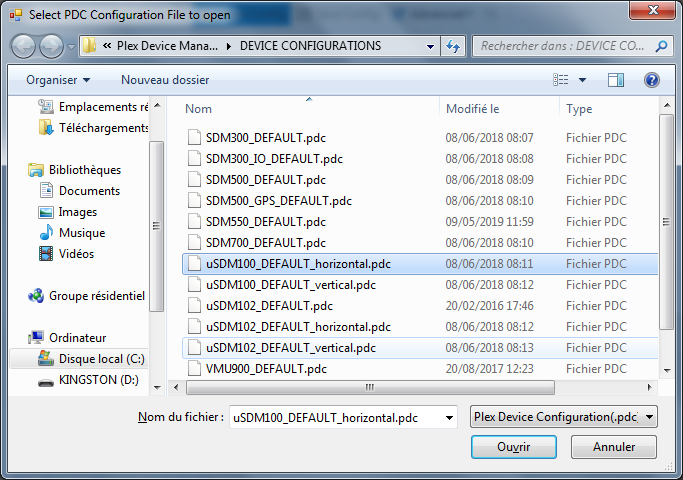683x480 pixels.
Task: Click the file list scroll-right arrow
Action: coord(650,387)
